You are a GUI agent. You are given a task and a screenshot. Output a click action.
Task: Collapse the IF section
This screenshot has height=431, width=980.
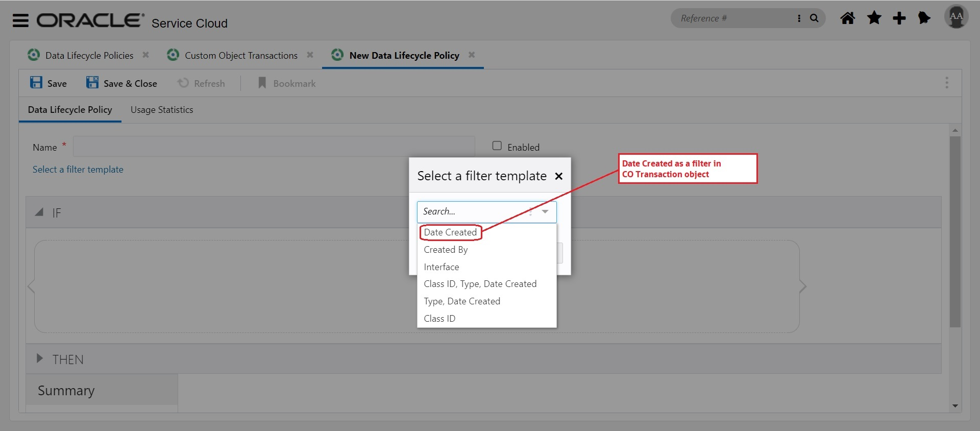[x=39, y=212]
